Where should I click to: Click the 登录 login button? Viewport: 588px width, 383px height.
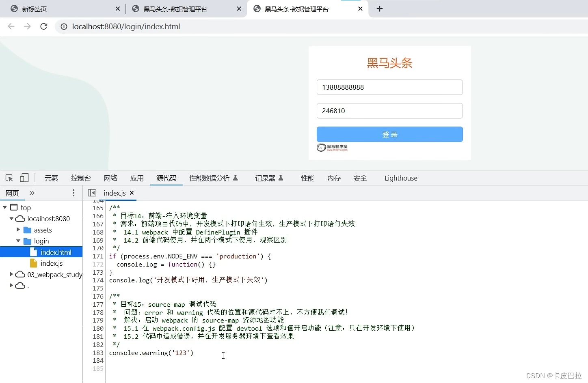point(390,134)
